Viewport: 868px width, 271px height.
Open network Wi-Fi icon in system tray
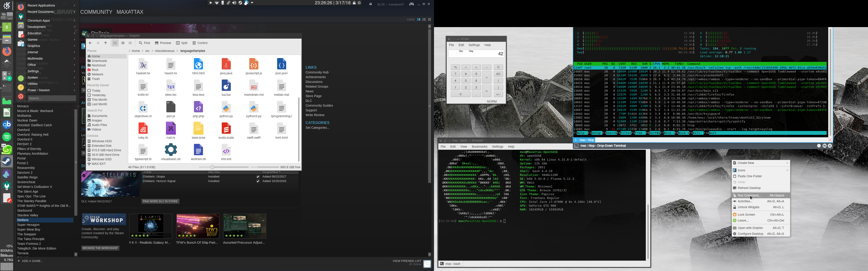(217, 3)
